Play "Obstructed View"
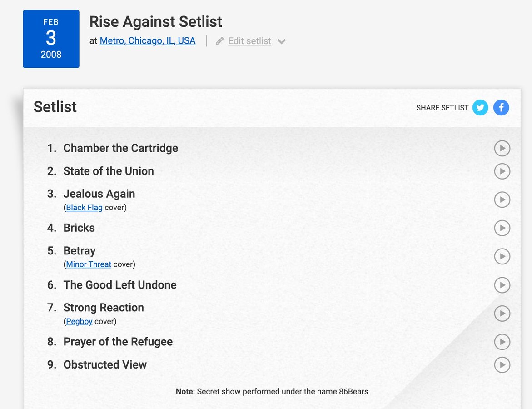Screen dimensions: 532x409 [x=502, y=364]
